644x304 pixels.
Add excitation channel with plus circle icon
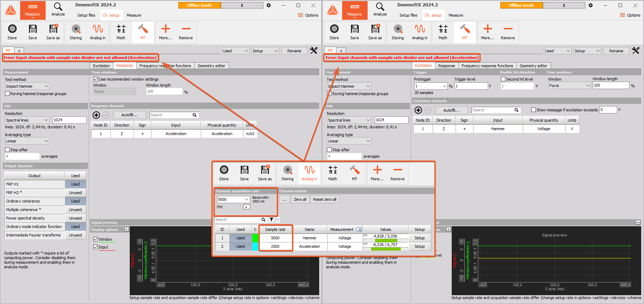tap(418, 110)
